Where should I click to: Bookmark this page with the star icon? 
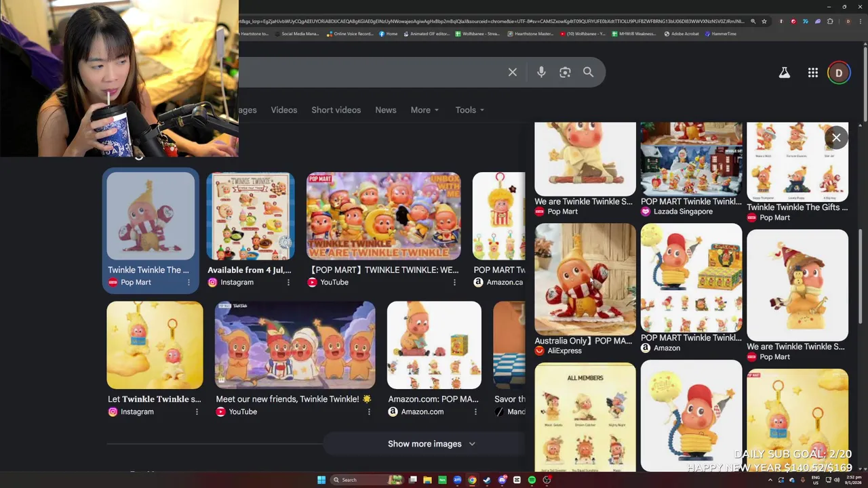tap(764, 21)
